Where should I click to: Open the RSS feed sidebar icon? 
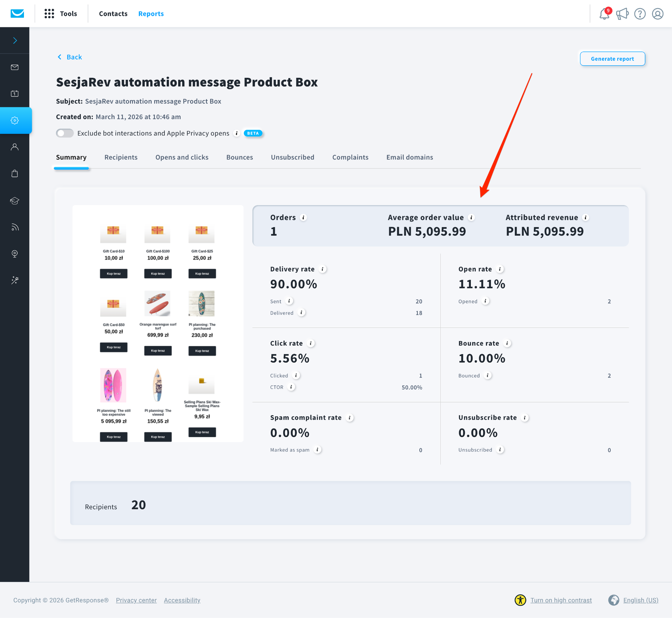(15, 227)
